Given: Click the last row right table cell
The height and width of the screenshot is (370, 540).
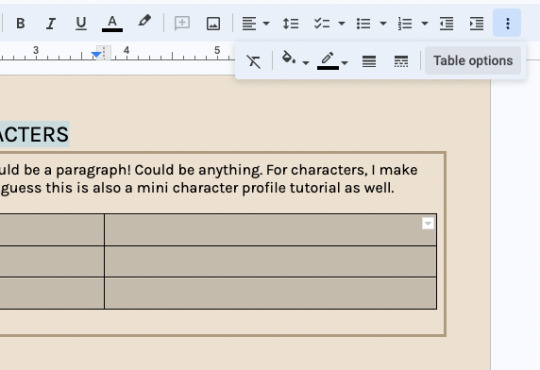Looking at the screenshot, I should pos(270,293).
